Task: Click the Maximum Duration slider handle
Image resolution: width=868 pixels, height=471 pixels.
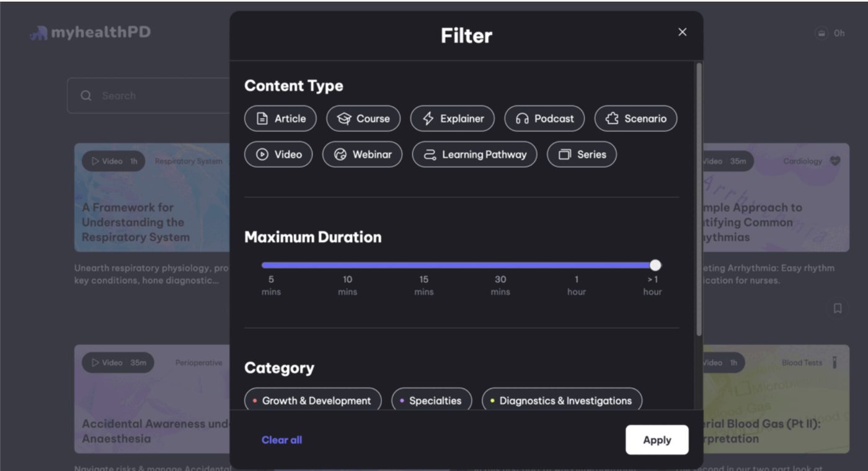Action: coord(655,266)
